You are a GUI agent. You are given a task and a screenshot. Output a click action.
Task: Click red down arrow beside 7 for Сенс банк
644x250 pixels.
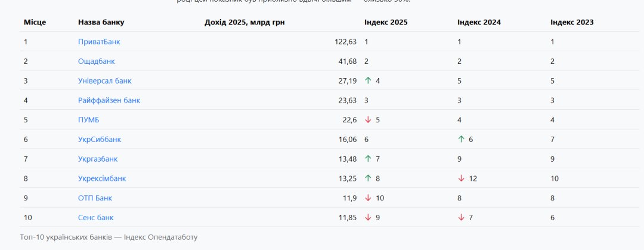coord(461,218)
